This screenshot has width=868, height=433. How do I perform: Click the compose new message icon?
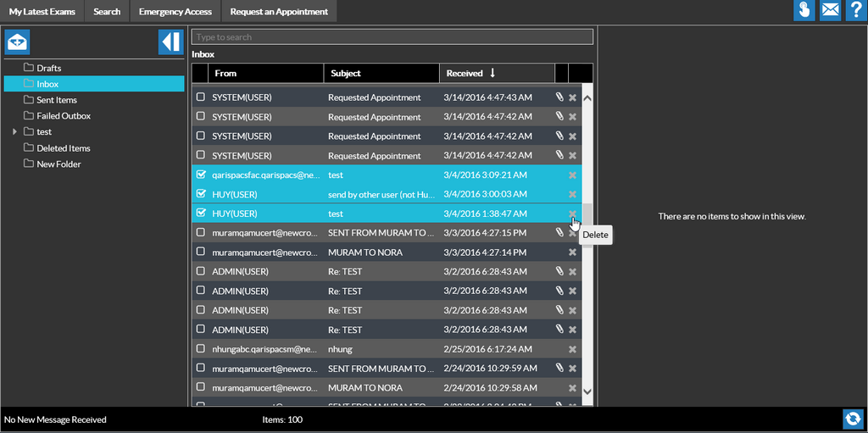pos(17,42)
